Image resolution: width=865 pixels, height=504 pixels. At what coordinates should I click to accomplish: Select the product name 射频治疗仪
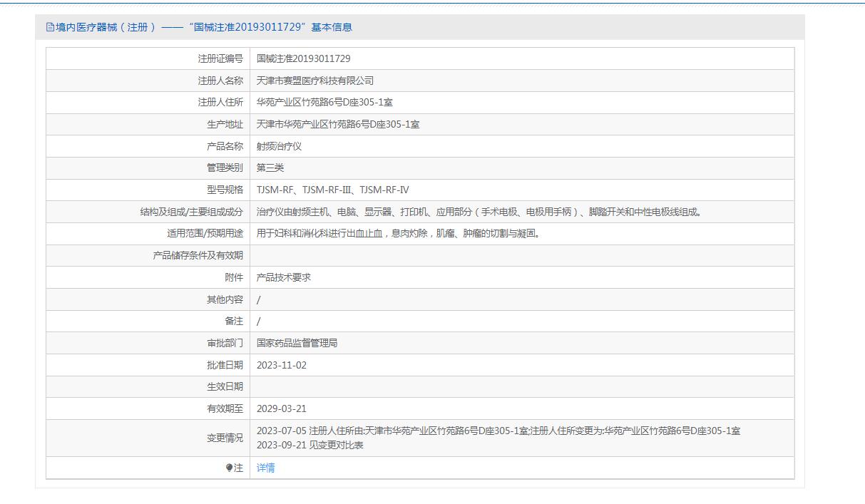(279, 147)
